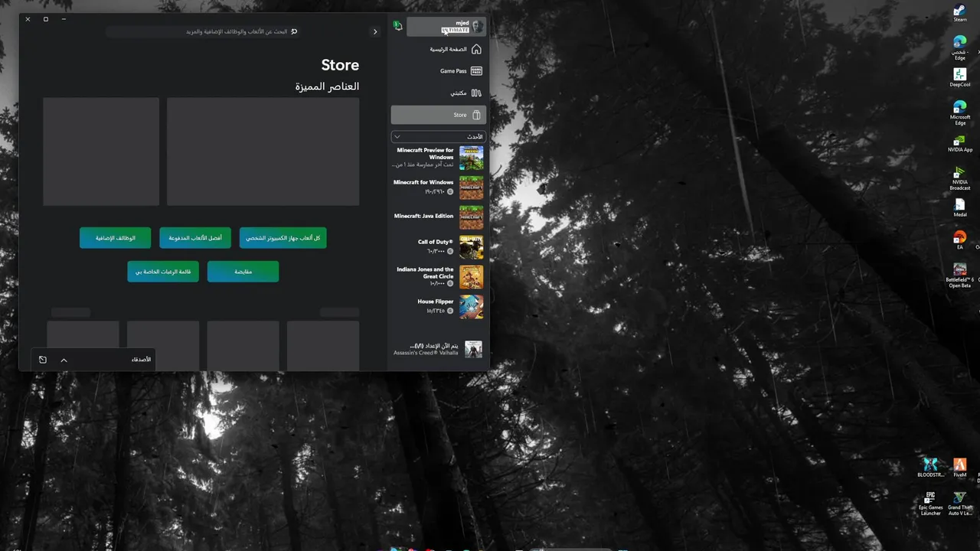Open FiveM desktop shortcut
Screen dimensions: 980x551
point(960,468)
